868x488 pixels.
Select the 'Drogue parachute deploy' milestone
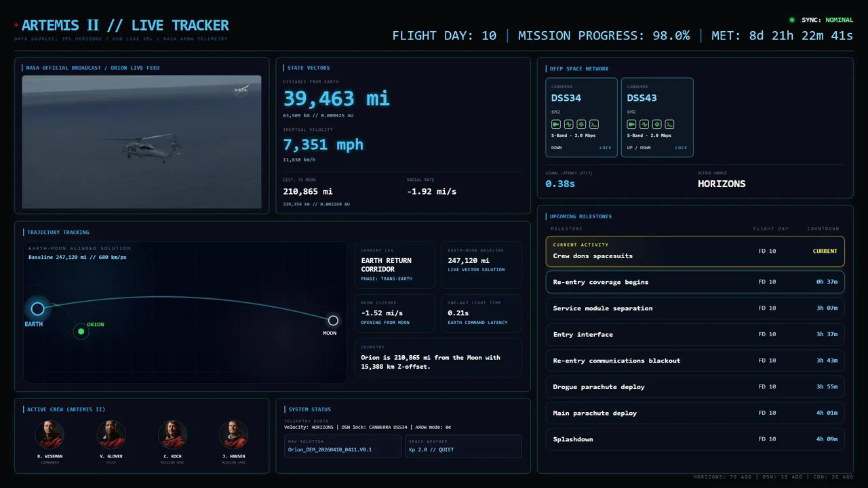[695, 387]
